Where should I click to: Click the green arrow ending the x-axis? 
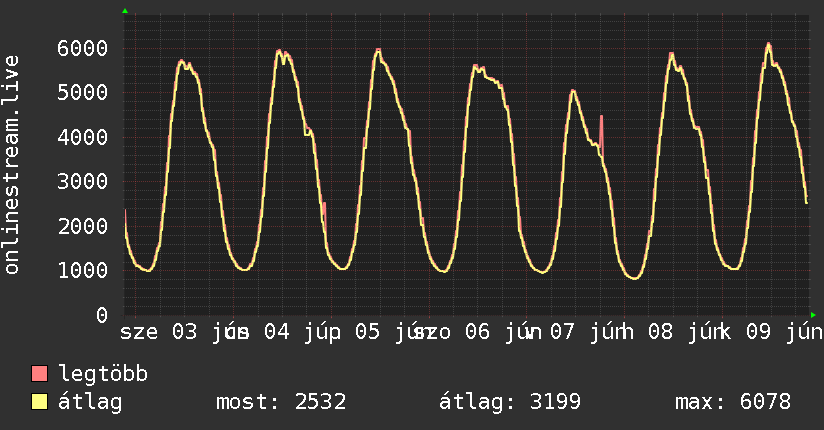point(813,315)
